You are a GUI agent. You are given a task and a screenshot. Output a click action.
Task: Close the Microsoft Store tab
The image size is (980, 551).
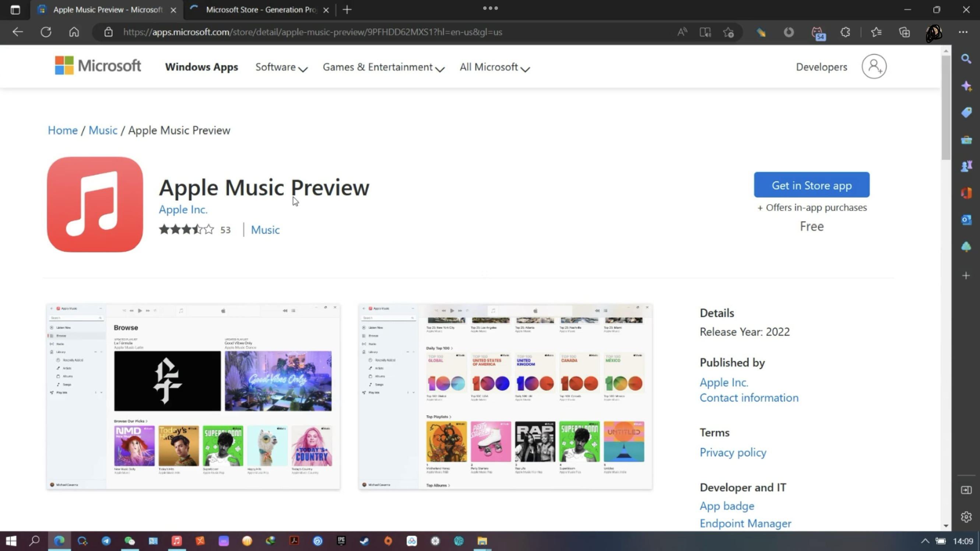coord(326,10)
